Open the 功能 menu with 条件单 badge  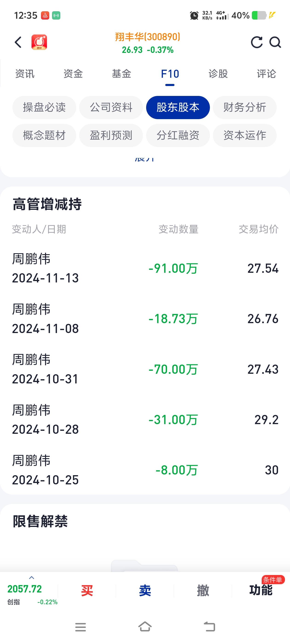[261, 590]
